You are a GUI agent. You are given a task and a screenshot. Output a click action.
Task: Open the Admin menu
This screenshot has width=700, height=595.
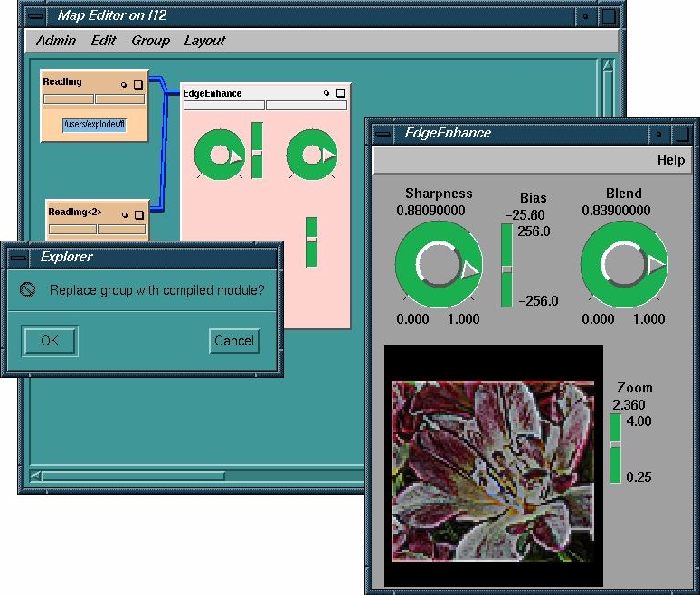(56, 41)
